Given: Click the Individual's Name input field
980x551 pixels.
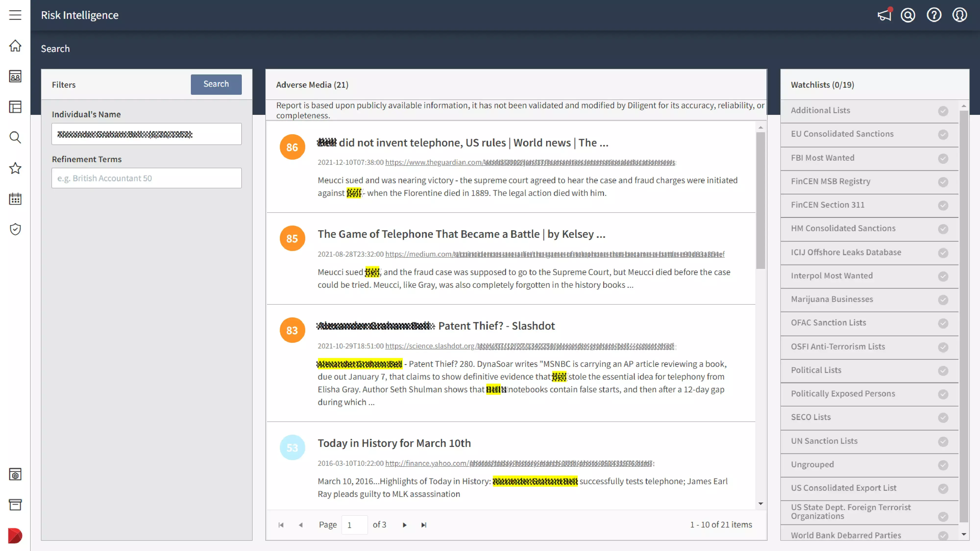Looking at the screenshot, I should point(147,134).
